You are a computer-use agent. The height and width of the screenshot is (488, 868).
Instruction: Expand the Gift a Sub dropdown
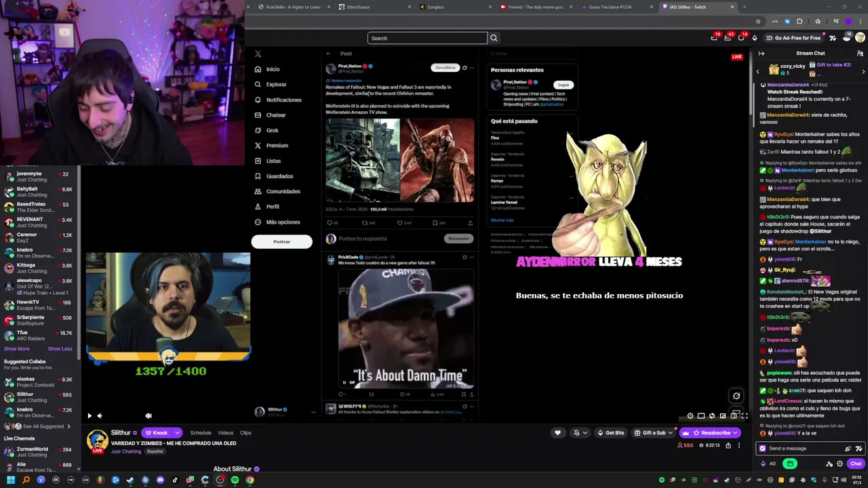pos(671,432)
